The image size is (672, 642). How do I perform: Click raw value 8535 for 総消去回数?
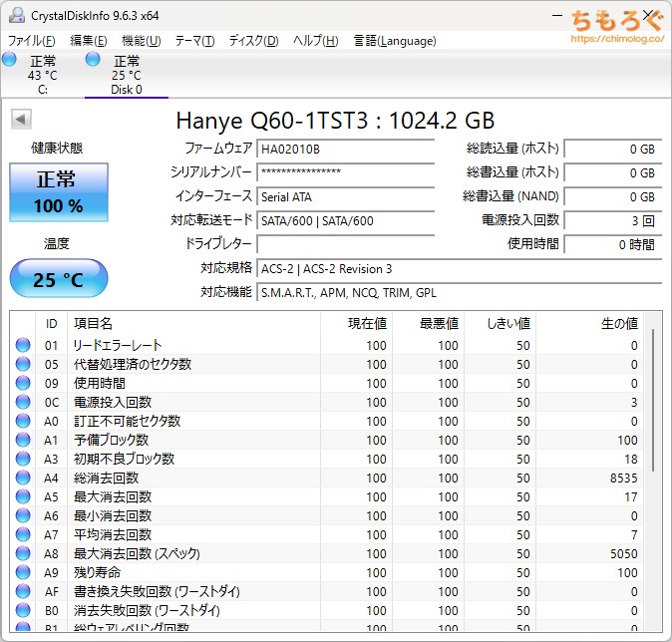(623, 478)
